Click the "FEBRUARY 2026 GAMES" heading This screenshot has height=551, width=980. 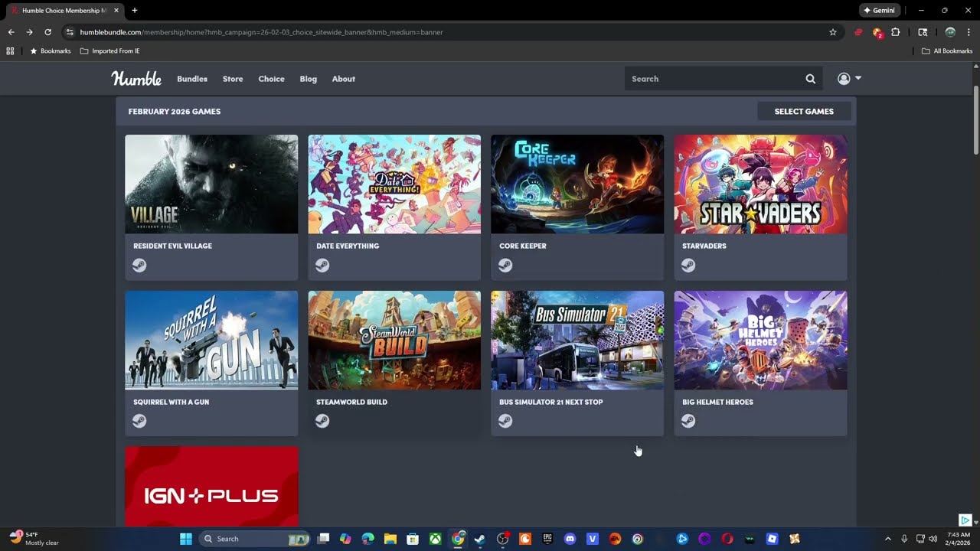pos(175,111)
